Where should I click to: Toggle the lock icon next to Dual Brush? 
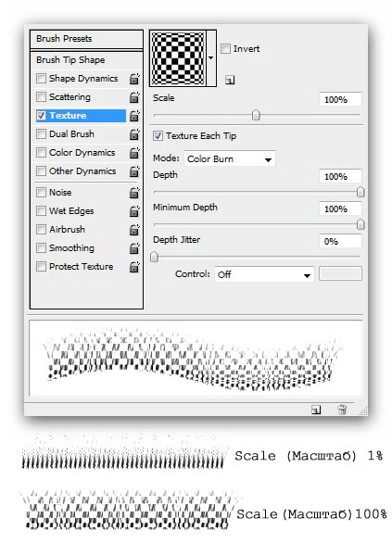click(x=134, y=134)
